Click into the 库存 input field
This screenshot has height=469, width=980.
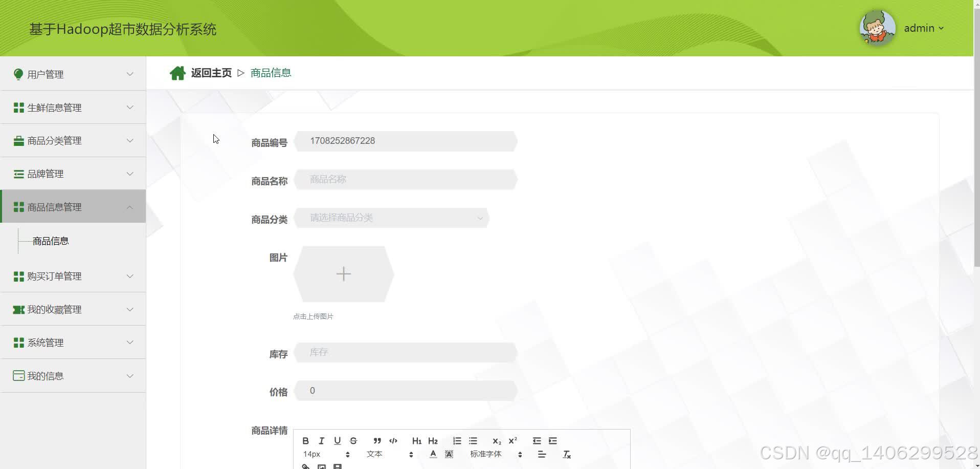pos(406,353)
